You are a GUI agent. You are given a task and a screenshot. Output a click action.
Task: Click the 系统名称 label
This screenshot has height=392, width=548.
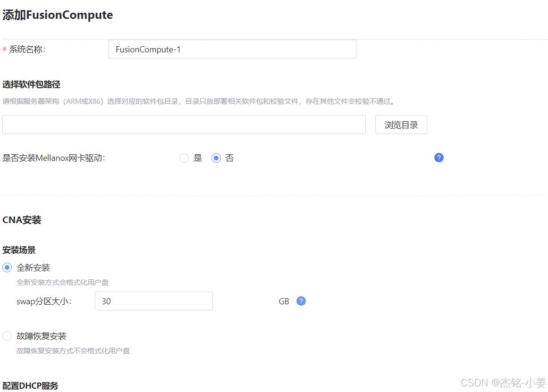(27, 49)
